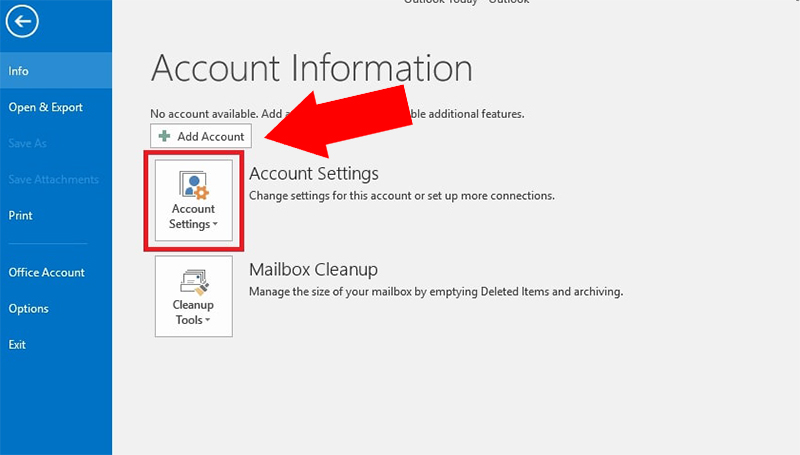The width and height of the screenshot is (800, 455).
Task: Click the Account Information title
Action: [x=312, y=68]
